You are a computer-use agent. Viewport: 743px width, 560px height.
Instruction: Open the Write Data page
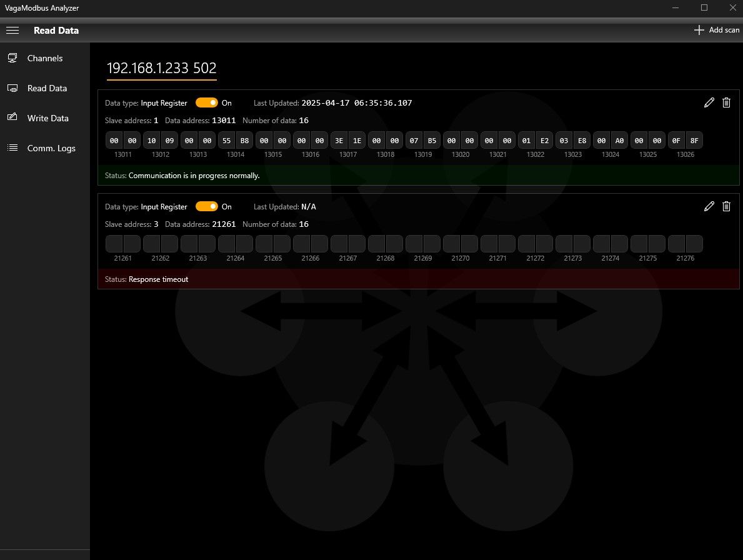click(x=45, y=118)
